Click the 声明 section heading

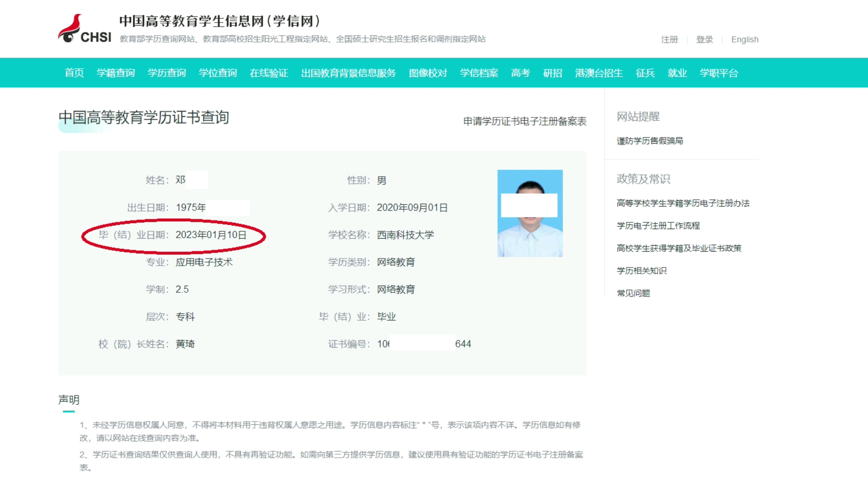[x=69, y=400]
